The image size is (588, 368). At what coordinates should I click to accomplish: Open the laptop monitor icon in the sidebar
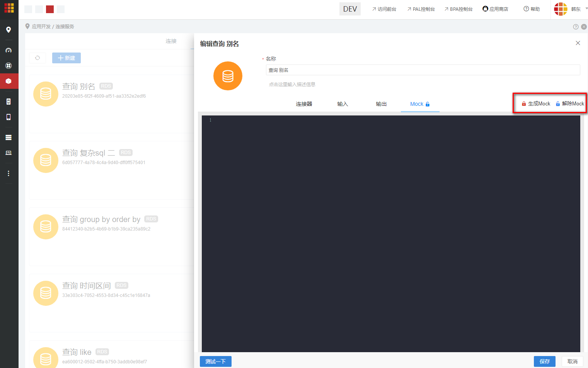(x=9, y=153)
